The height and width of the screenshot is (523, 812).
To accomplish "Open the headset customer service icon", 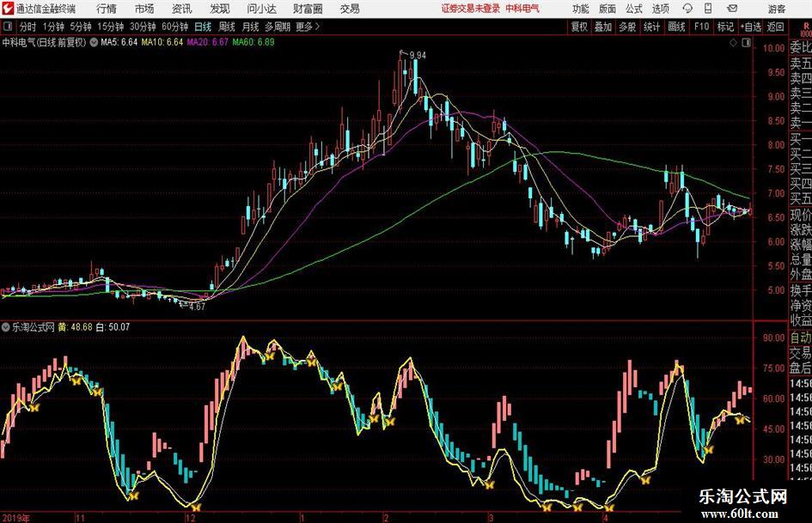I will 687,9.
